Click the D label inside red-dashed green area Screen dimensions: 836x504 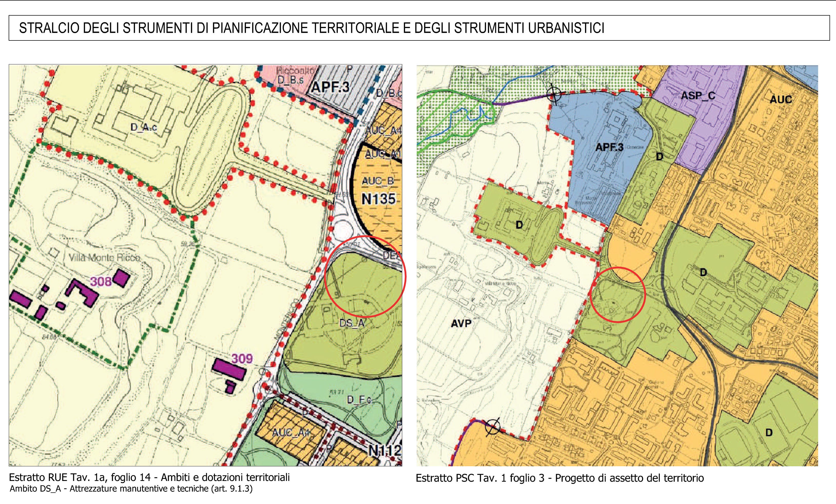(519, 225)
